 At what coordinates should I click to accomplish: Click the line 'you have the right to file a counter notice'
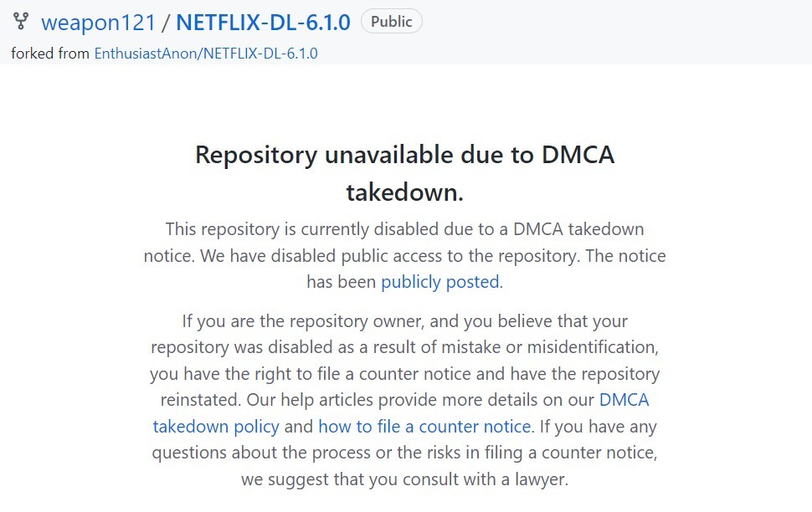click(x=405, y=374)
